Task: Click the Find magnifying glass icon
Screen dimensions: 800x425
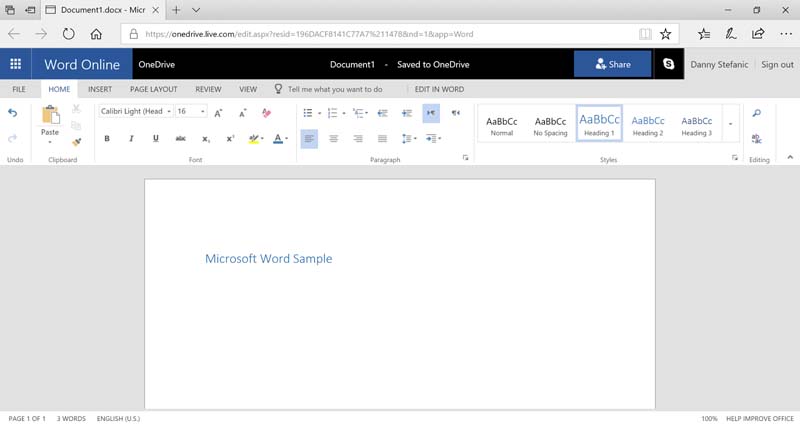Action: pos(757,113)
